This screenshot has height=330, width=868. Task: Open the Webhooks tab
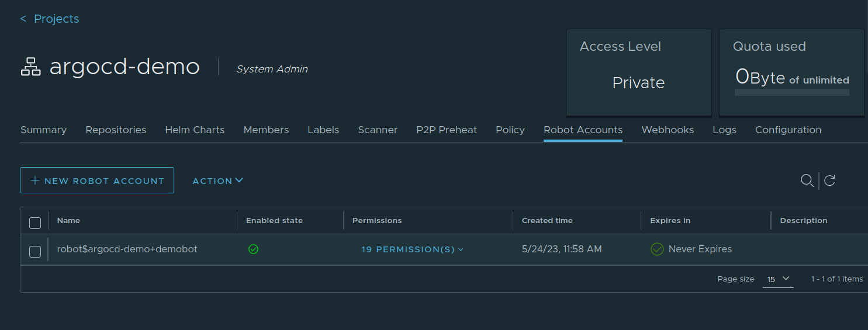point(668,130)
